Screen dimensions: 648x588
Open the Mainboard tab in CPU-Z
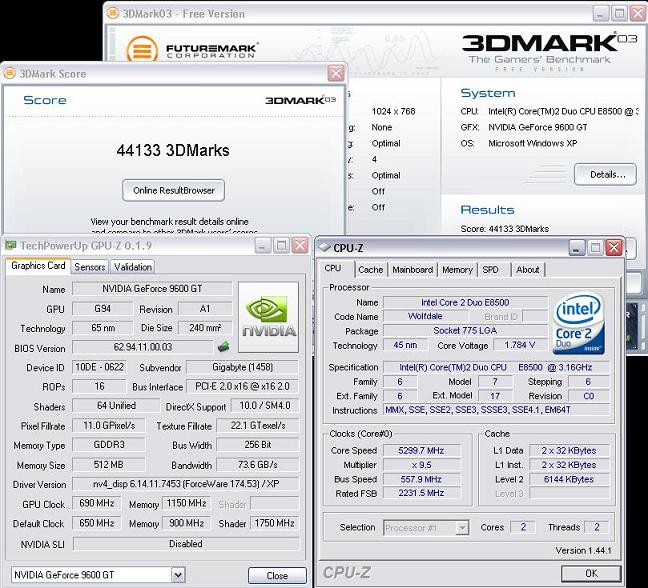click(x=412, y=269)
